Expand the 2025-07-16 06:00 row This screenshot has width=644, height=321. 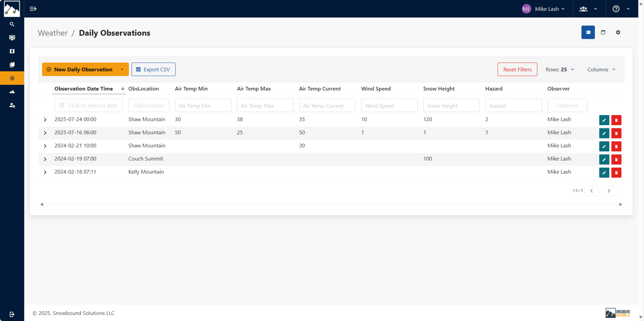pyautogui.click(x=45, y=133)
